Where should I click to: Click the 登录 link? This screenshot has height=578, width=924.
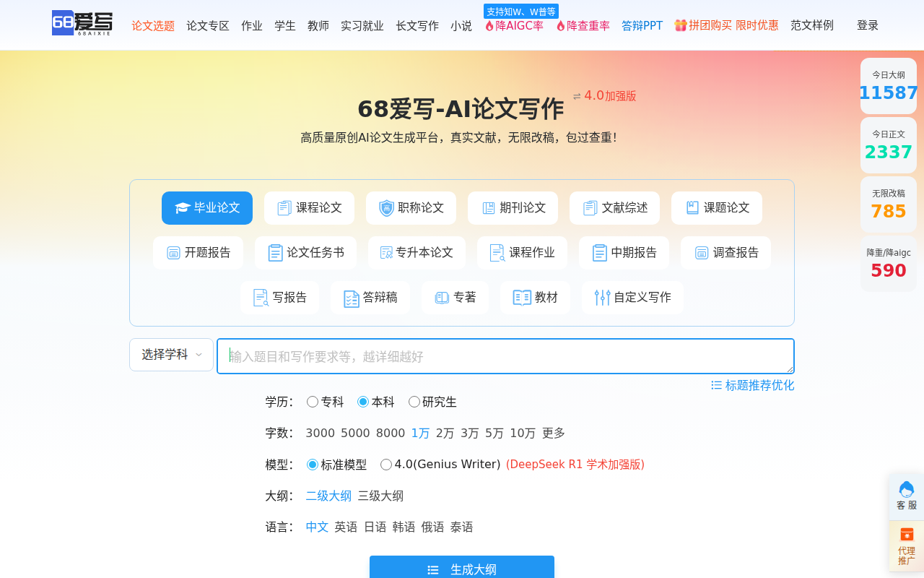click(x=868, y=25)
